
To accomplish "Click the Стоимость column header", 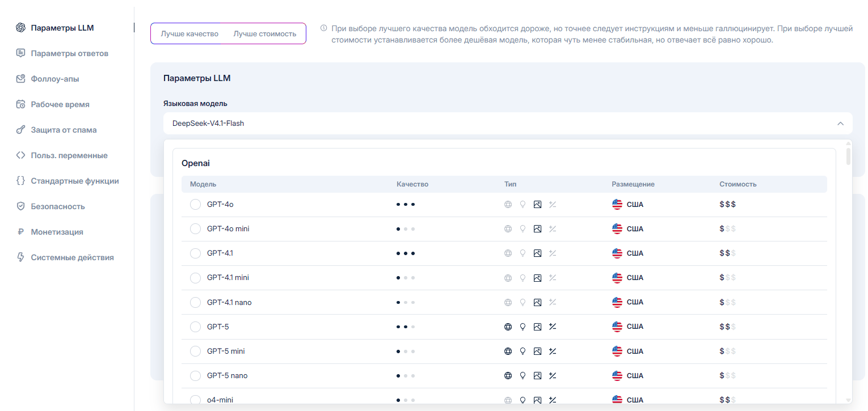I will pos(738,184).
